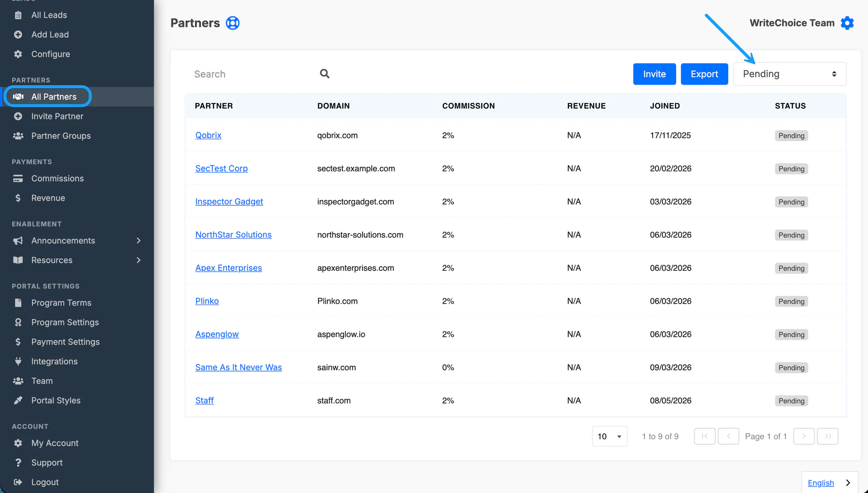Image resolution: width=868 pixels, height=493 pixels.
Task: Click the COMMISSION column header
Action: click(x=468, y=106)
